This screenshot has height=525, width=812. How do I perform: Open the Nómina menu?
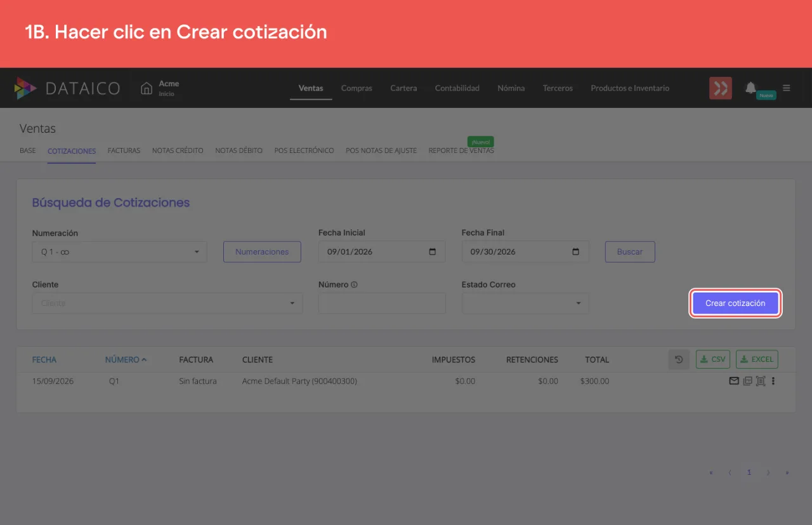(511, 88)
